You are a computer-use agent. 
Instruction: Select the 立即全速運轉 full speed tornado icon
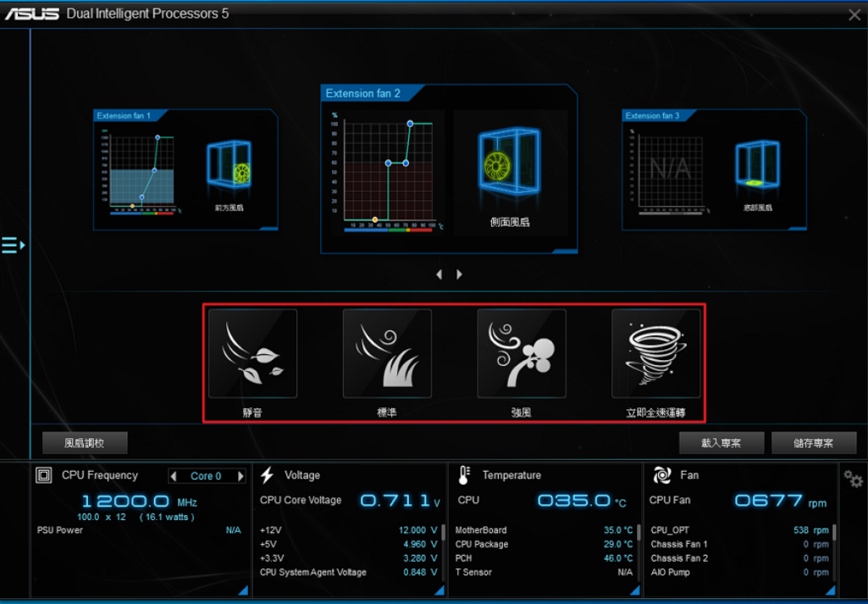(656, 353)
